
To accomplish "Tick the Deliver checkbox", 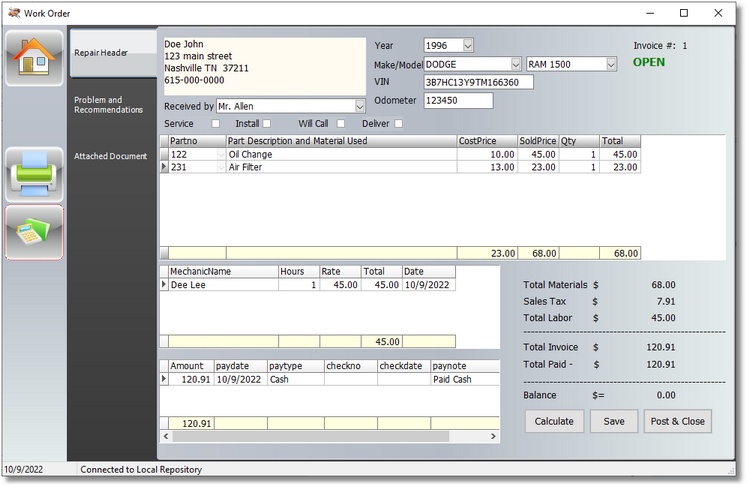I will 398,124.
